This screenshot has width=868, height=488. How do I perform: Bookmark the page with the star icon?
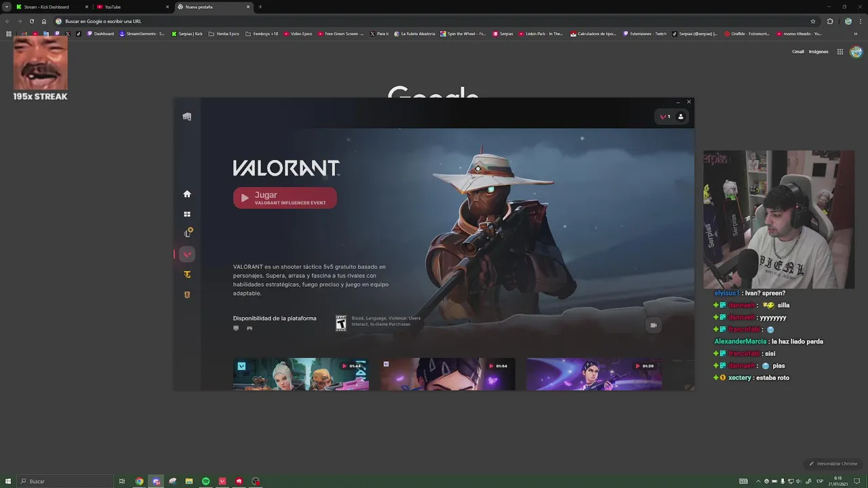813,21
